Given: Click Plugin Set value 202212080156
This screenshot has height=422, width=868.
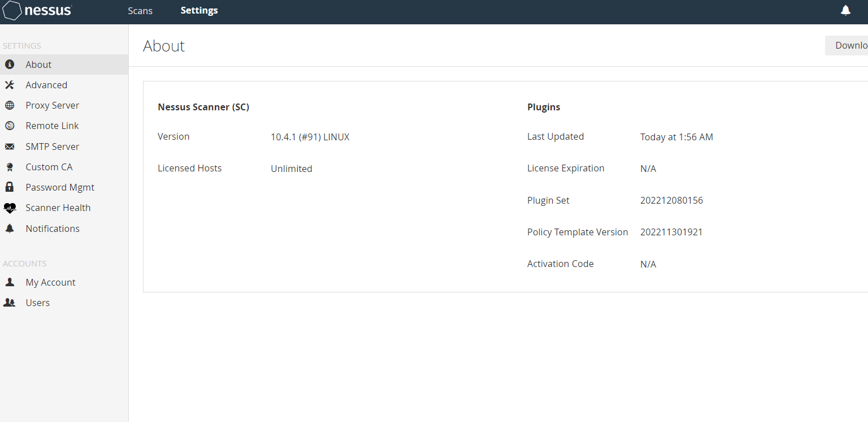Looking at the screenshot, I should (671, 200).
